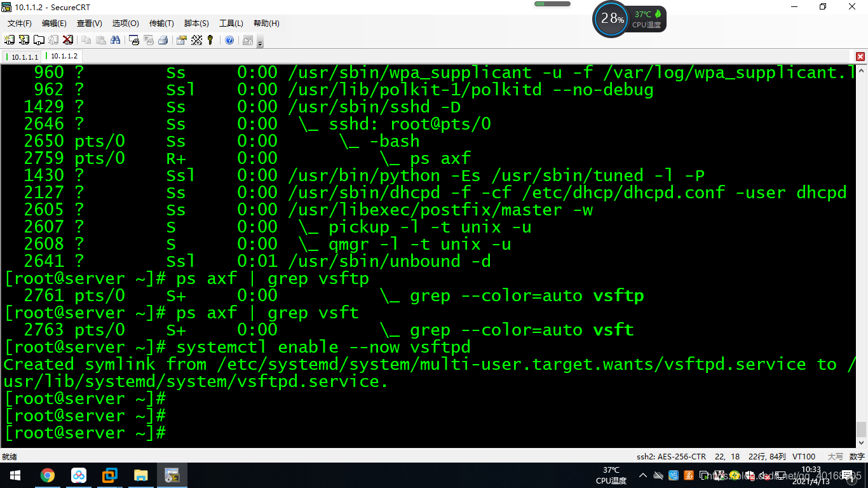Click the VT100 status bar entry
Viewport: 868px width, 488px height.
(x=804, y=456)
